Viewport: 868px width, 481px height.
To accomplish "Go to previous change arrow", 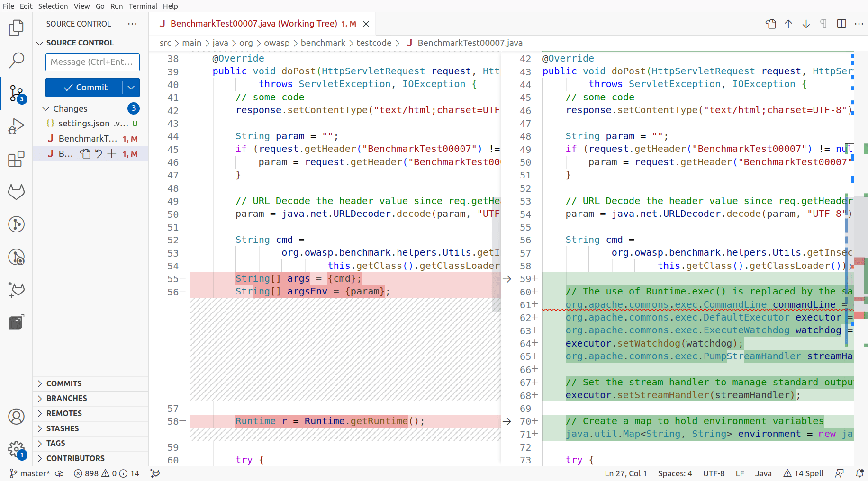I will pyautogui.click(x=788, y=24).
